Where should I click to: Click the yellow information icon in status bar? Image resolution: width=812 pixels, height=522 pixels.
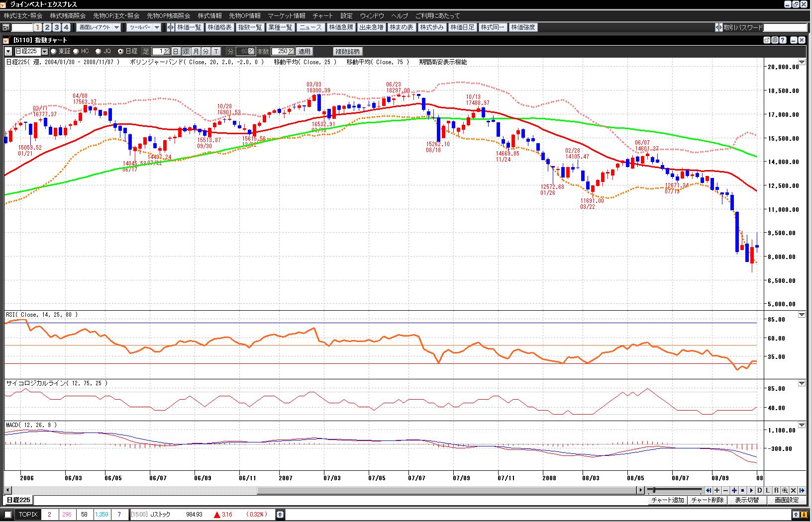pos(804,515)
